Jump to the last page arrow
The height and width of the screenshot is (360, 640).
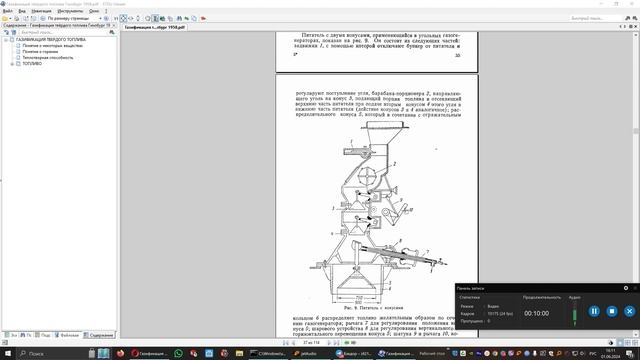336,343
